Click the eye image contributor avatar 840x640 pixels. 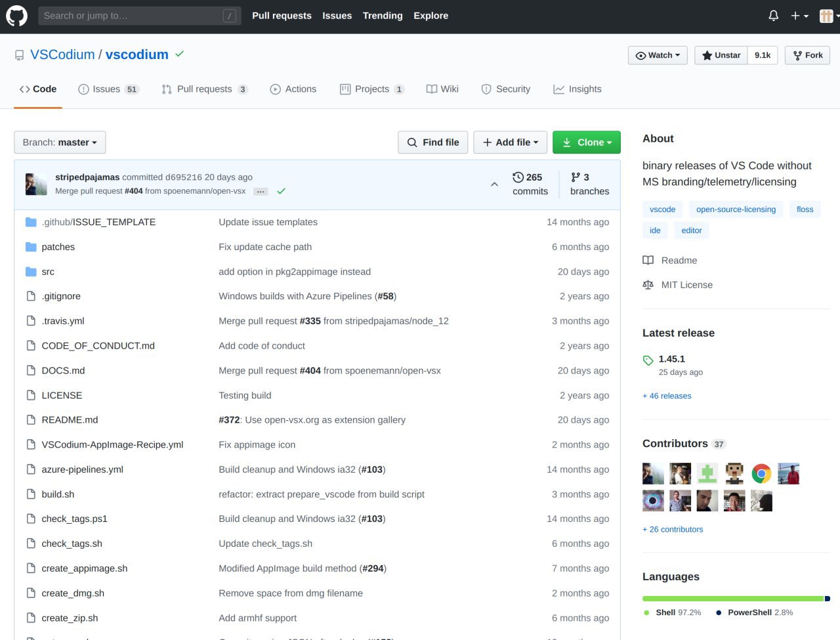[653, 501]
